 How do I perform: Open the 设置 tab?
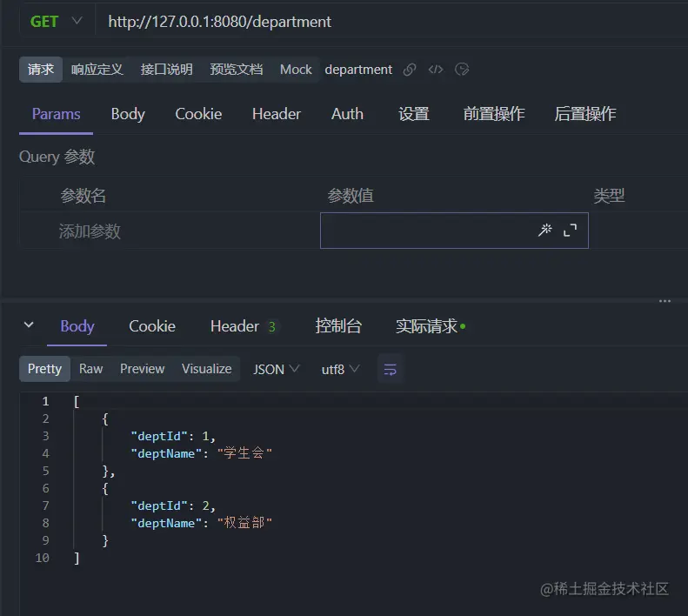click(x=413, y=114)
